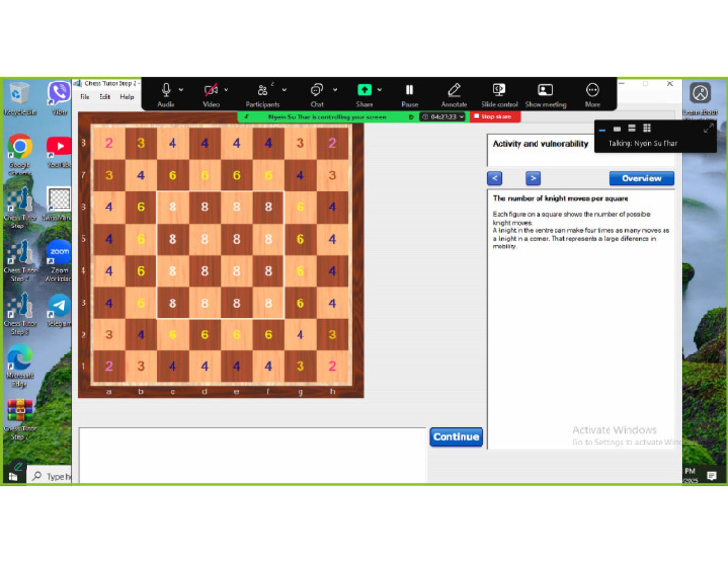Click the Overview button

641,178
